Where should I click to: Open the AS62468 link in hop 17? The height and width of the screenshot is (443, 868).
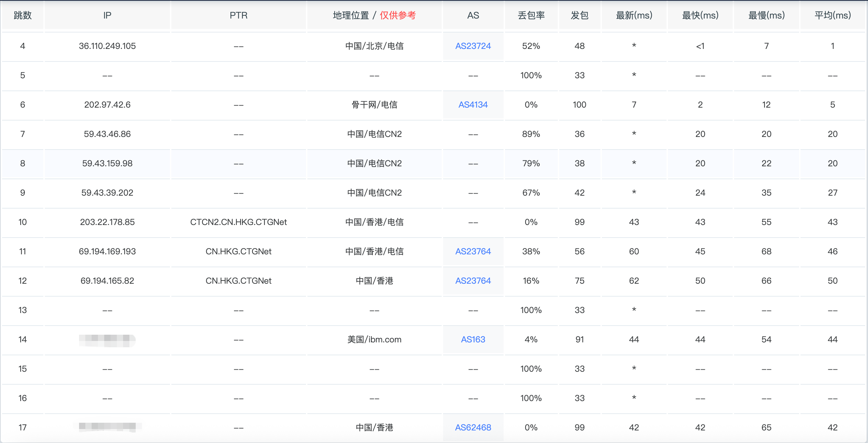click(x=473, y=428)
